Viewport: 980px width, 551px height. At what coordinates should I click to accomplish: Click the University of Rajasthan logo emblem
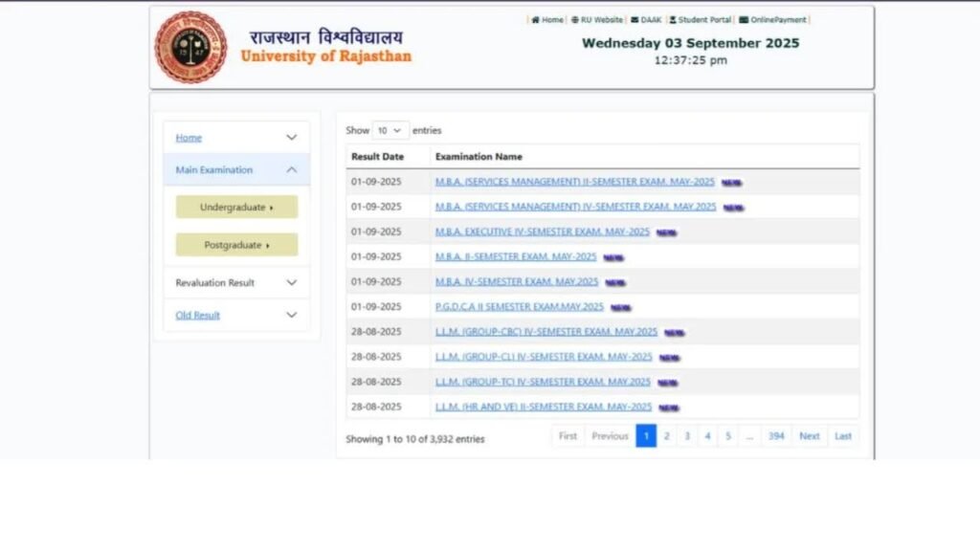pyautogui.click(x=190, y=47)
